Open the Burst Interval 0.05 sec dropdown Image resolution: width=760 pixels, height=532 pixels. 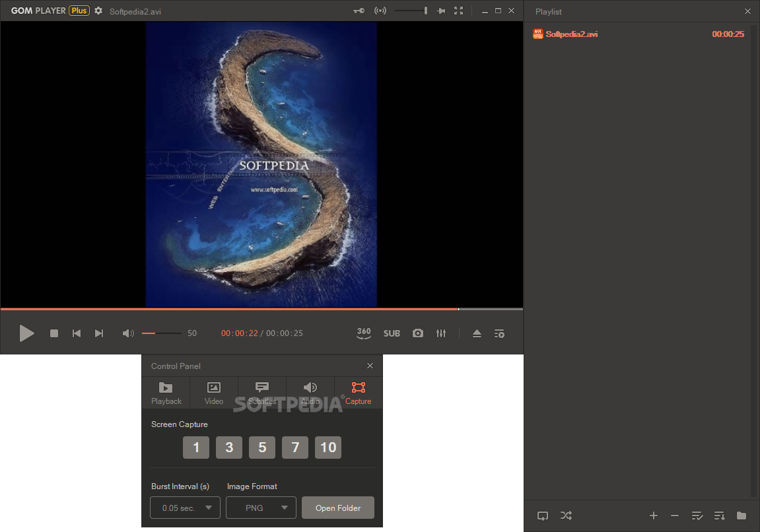(185, 508)
